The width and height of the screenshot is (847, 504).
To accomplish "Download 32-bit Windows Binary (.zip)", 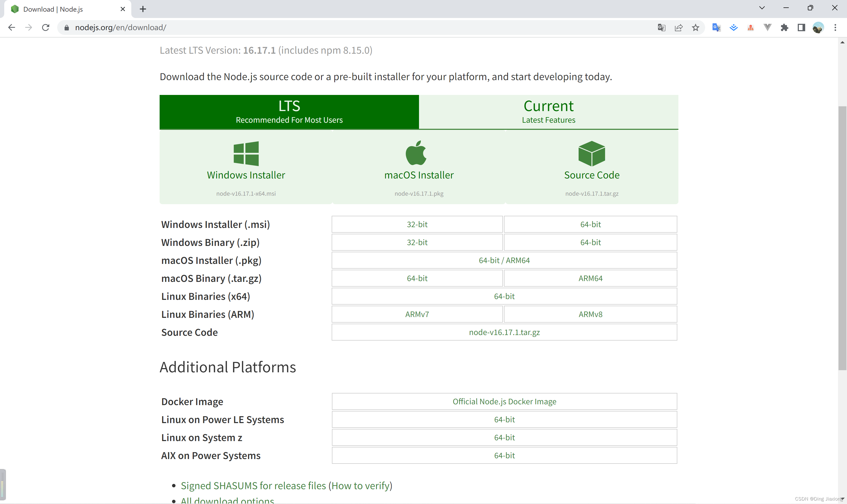I will point(417,242).
